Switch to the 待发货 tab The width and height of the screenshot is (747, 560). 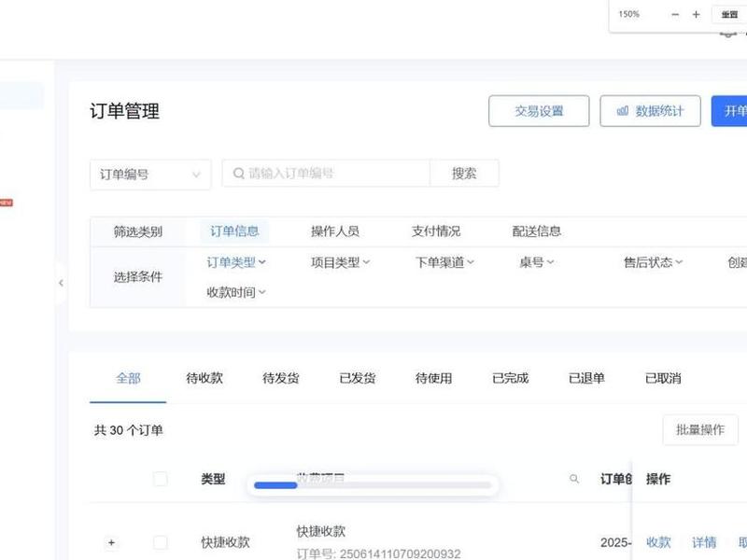coord(281,379)
